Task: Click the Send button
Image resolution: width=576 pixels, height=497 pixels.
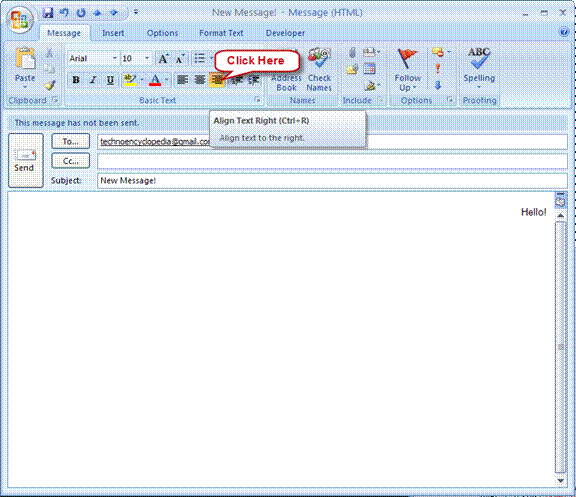Action: click(26, 161)
